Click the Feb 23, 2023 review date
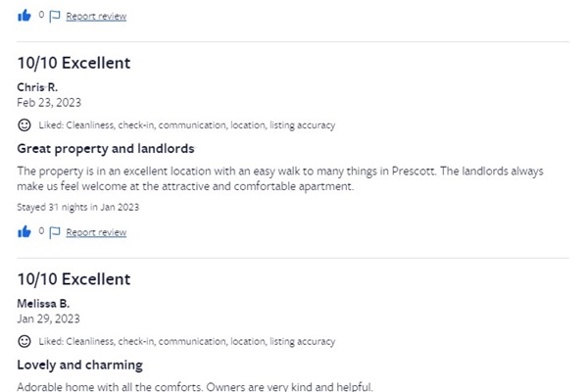The image size is (588, 392). (49, 102)
